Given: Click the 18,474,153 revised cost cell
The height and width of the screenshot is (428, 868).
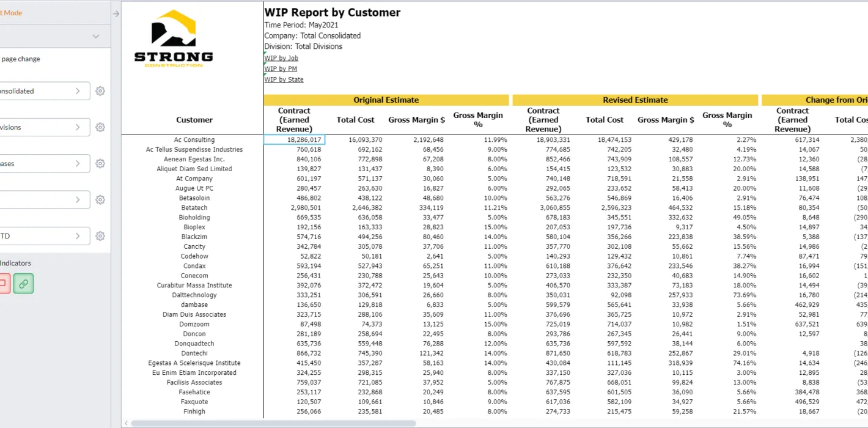Looking at the screenshot, I should pyautogui.click(x=614, y=140).
